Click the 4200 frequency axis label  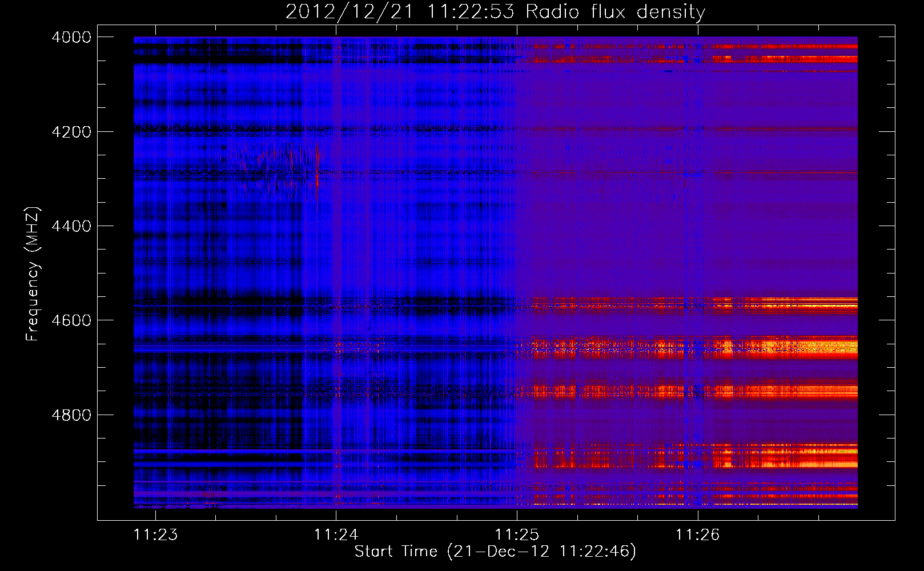tap(71, 132)
